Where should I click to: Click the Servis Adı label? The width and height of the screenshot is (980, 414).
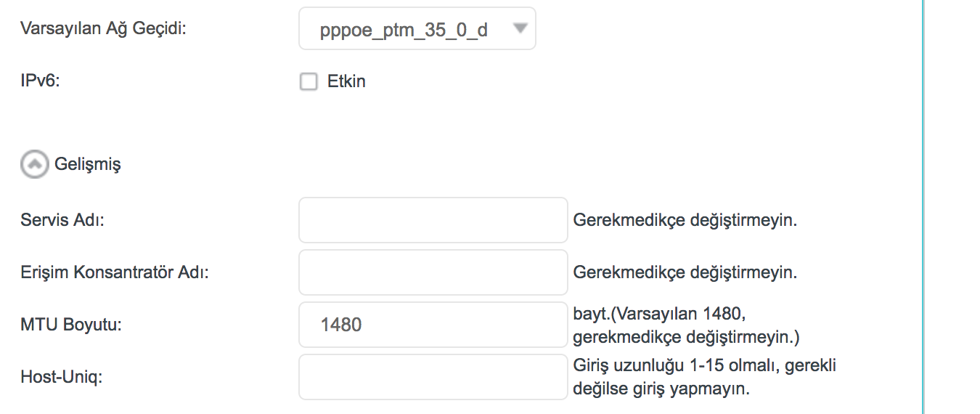tap(62, 220)
